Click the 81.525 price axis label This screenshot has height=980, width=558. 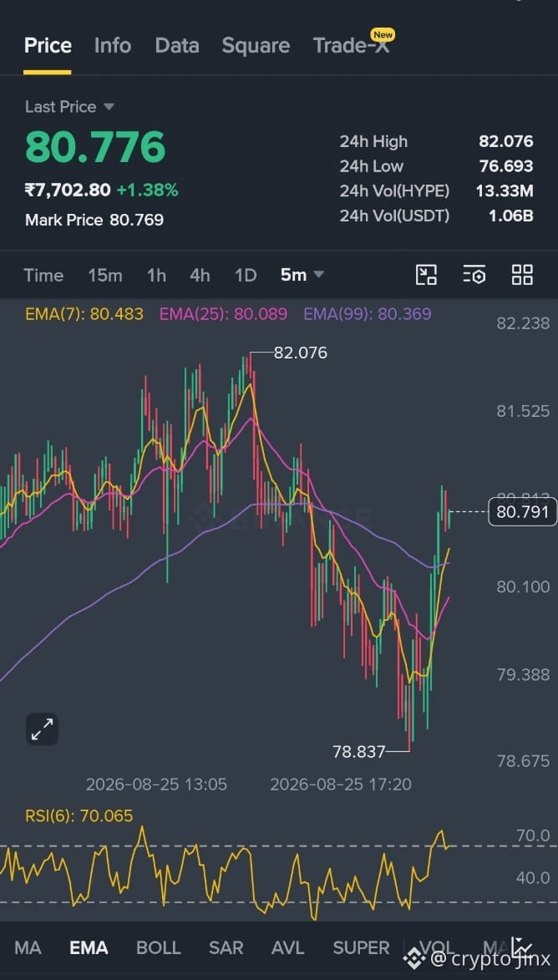(523, 411)
